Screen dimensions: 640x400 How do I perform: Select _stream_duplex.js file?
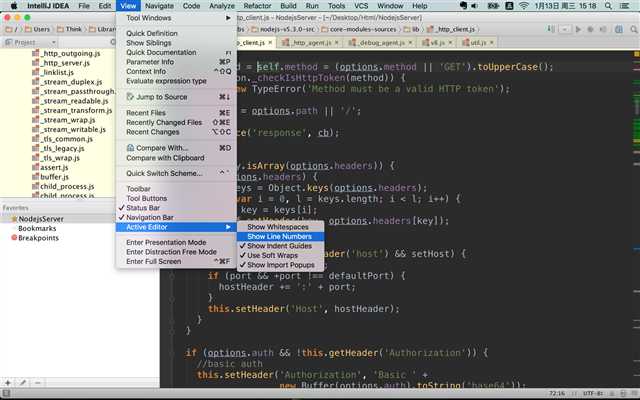click(67, 82)
